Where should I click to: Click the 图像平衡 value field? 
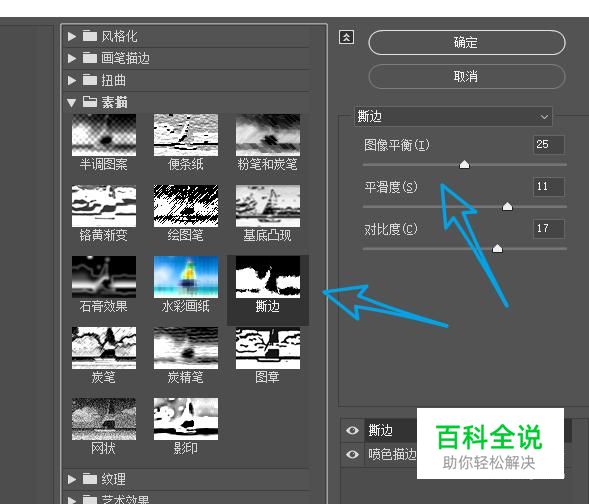coord(548,145)
